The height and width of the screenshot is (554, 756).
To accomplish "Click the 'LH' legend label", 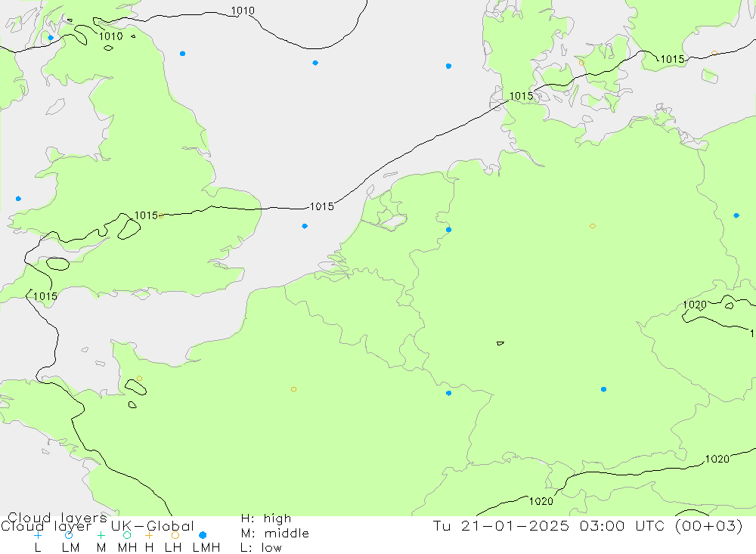I will pyautogui.click(x=173, y=548).
